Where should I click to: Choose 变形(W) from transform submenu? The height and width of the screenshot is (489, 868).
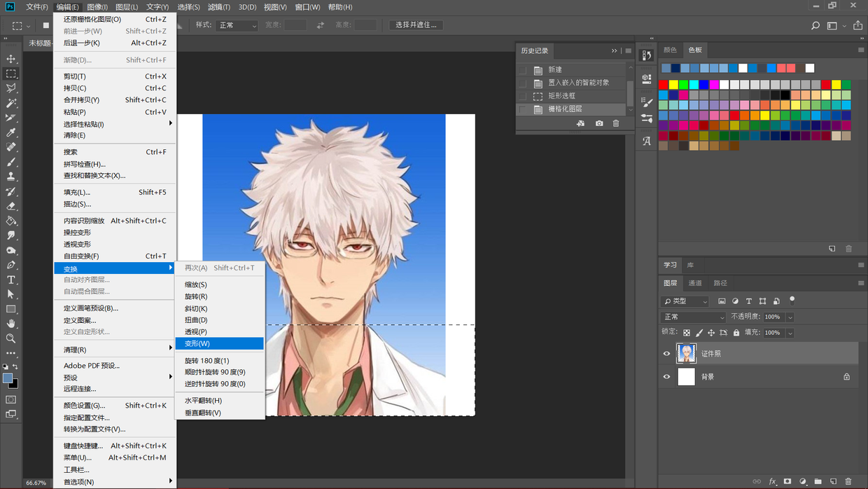(220, 343)
